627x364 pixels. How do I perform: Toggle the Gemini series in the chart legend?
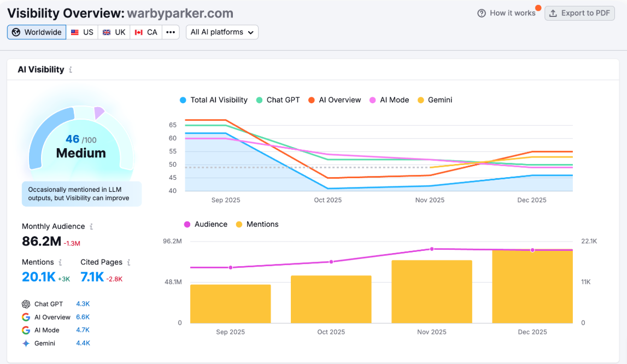coord(435,99)
